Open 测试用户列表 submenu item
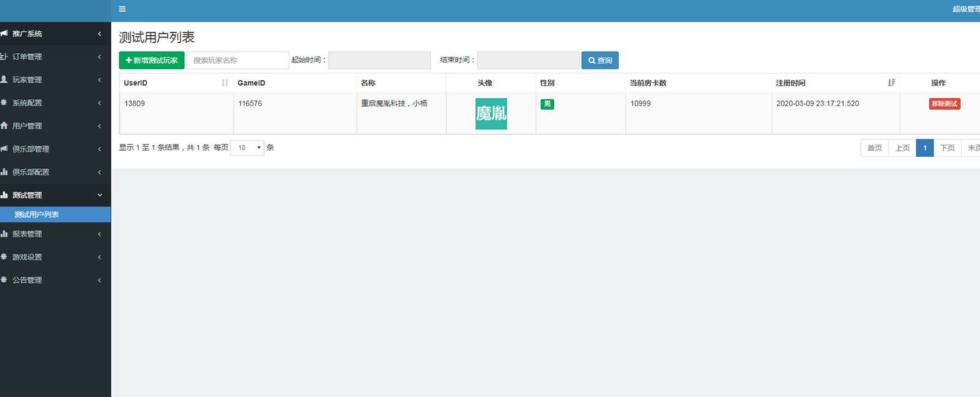 tap(55, 214)
